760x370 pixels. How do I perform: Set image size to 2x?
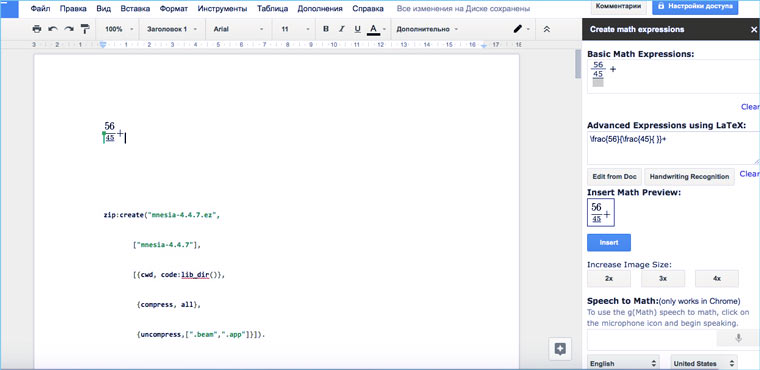[x=609, y=279]
